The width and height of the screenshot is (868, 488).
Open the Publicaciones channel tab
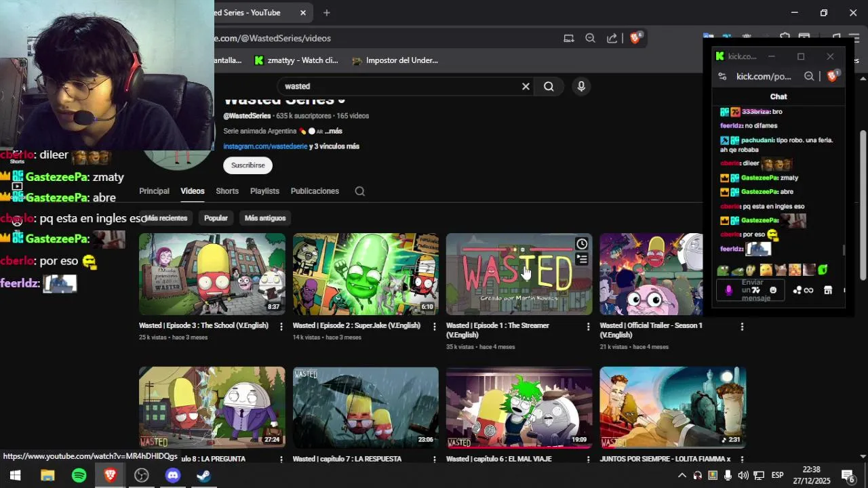(x=315, y=191)
